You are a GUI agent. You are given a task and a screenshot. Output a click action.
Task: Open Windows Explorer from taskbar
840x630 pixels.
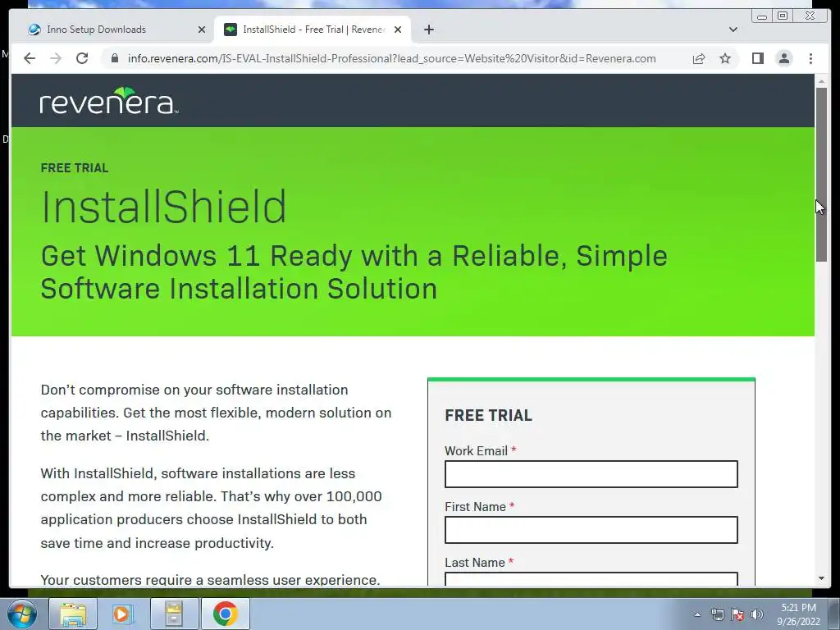pyautogui.click(x=73, y=614)
